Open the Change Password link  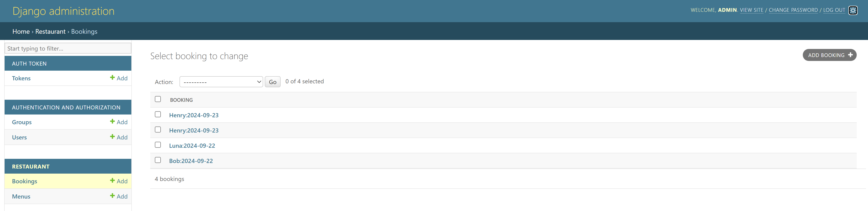pyautogui.click(x=793, y=10)
